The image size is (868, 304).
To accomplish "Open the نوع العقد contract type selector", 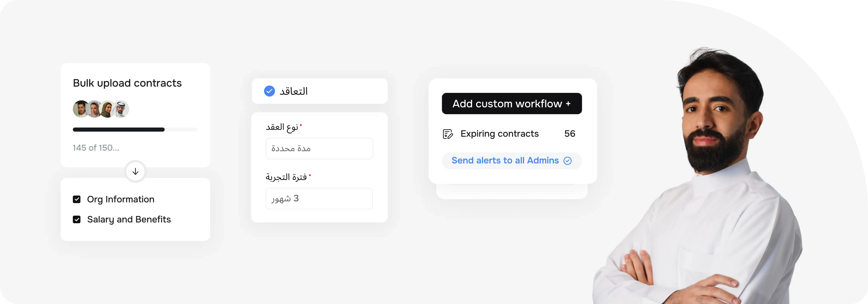I will pyautogui.click(x=319, y=148).
